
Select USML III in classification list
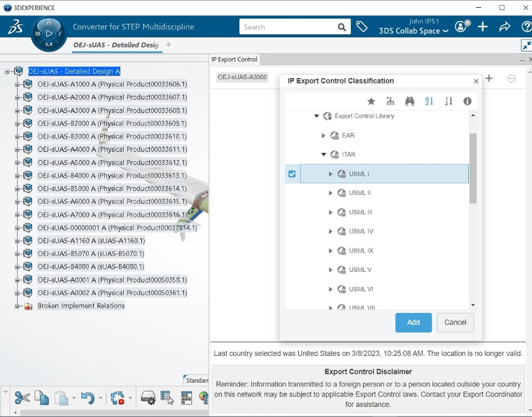click(361, 212)
